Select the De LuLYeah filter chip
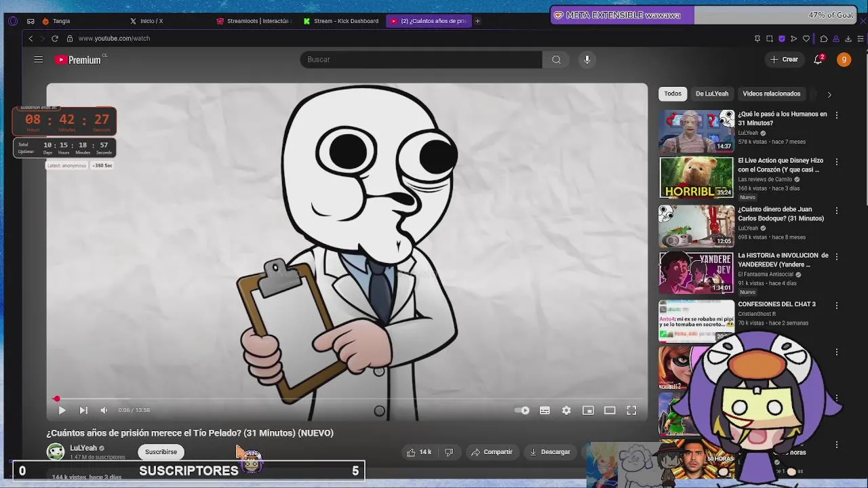The image size is (868, 488). point(712,94)
